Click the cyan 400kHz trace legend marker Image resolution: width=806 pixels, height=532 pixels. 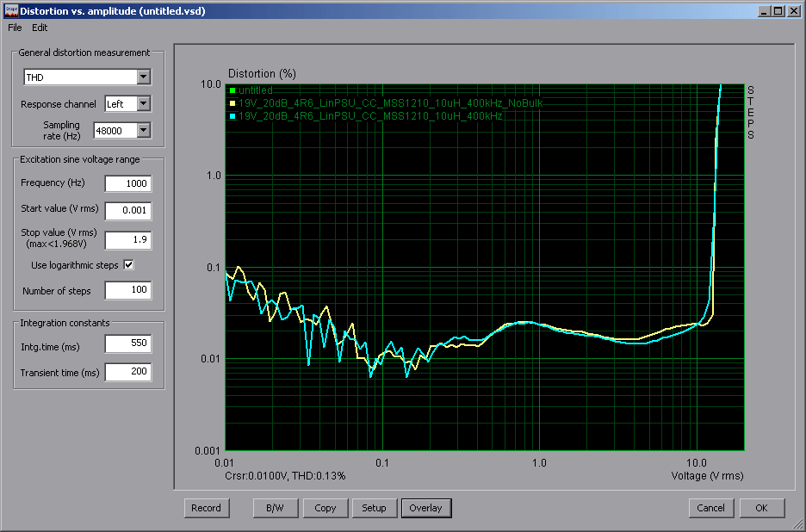coord(232,115)
